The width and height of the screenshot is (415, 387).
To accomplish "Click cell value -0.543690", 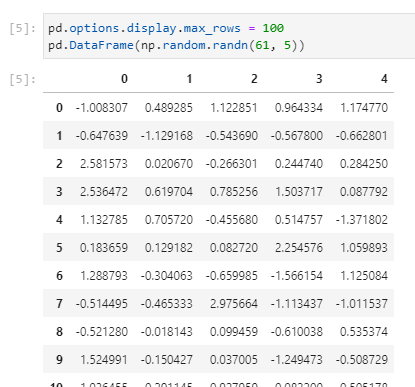I will tap(232, 136).
